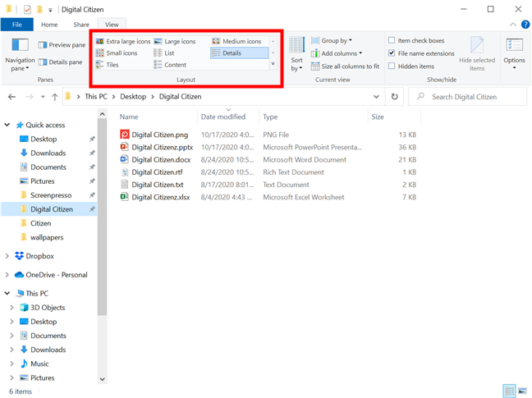Click the Digital Citizenz.xlsx file icon
Viewport: 532px width, 398px height.
(125, 197)
